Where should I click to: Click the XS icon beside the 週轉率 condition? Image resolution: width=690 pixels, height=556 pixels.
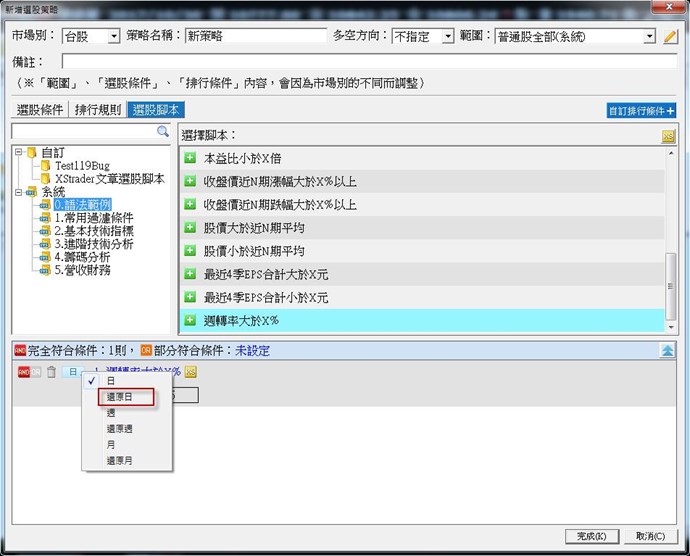click(x=190, y=372)
